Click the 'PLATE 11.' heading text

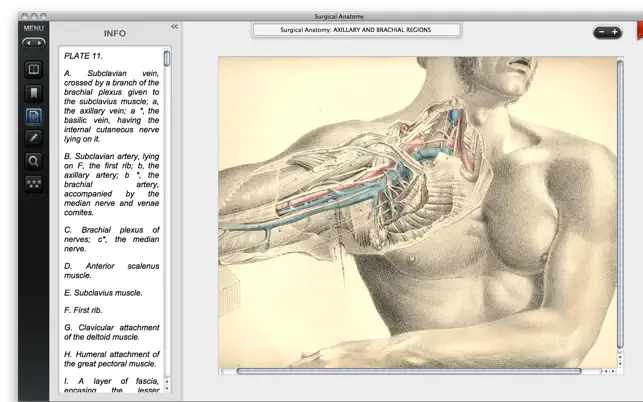[x=83, y=56]
